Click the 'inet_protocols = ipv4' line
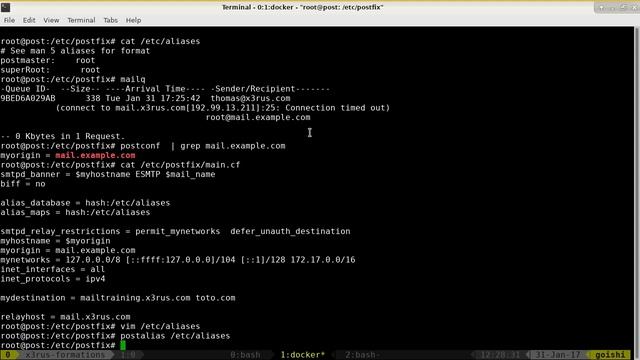The width and height of the screenshot is (640, 360). coord(53,279)
